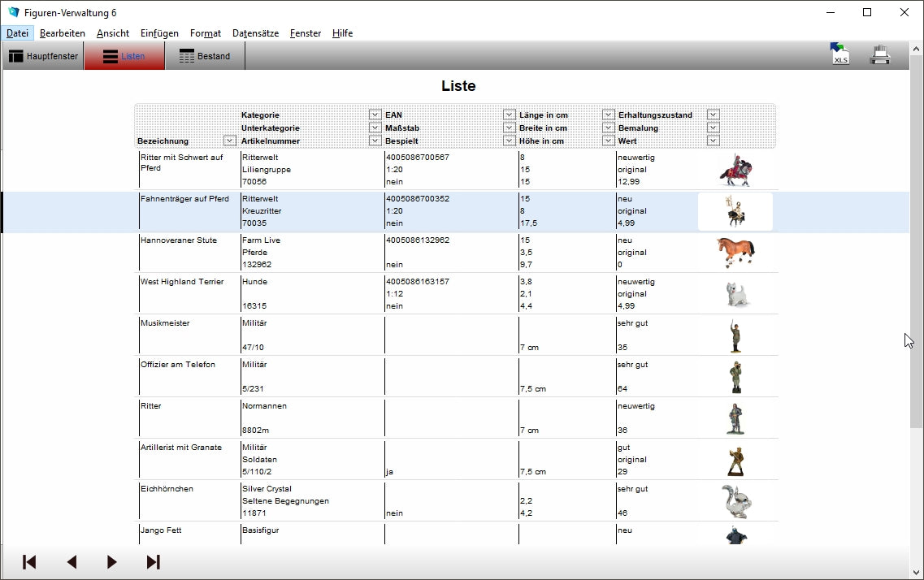Expand the Bezeichnung sort dropdown
The width and height of the screenshot is (924, 580).
229,141
